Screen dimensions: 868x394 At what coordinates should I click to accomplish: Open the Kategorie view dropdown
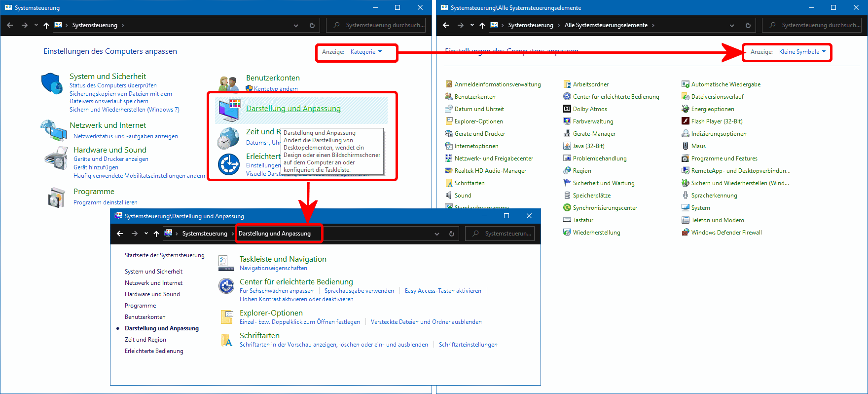[366, 52]
